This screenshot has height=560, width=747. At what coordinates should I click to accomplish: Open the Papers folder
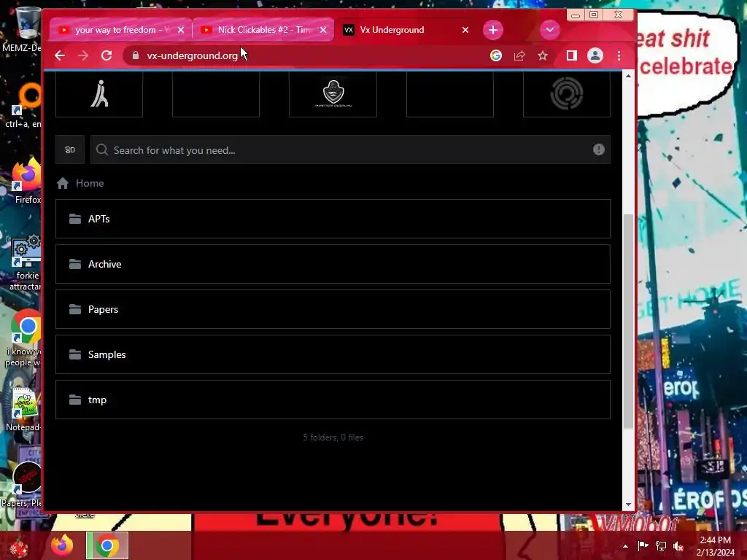(x=333, y=309)
